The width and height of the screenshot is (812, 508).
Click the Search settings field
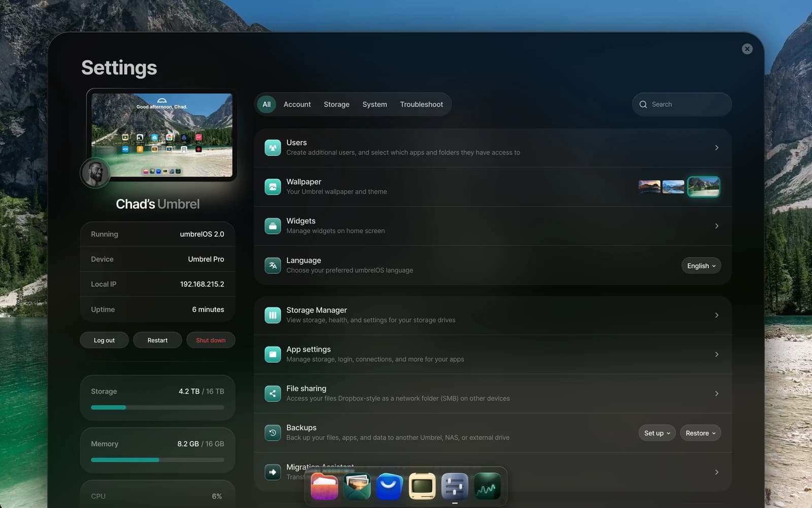click(682, 104)
